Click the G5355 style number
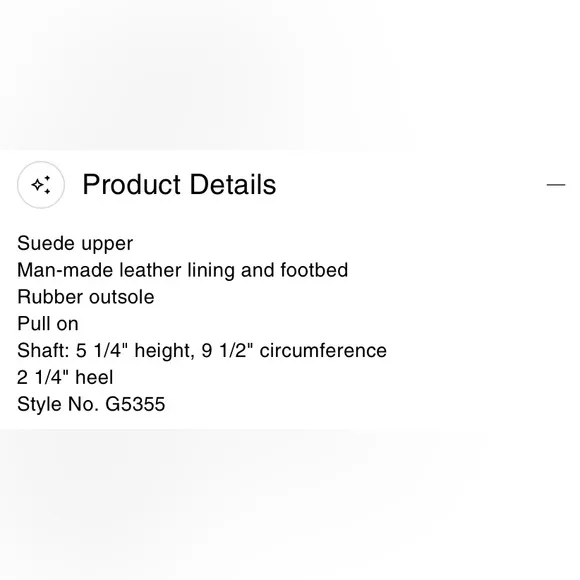580x580 pixels. [x=135, y=404]
